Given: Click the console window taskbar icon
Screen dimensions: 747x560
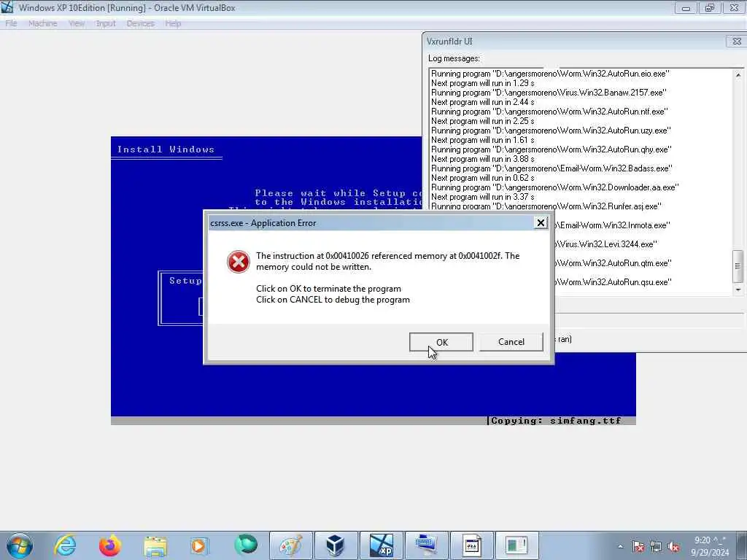Looking at the screenshot, I should 471,545.
